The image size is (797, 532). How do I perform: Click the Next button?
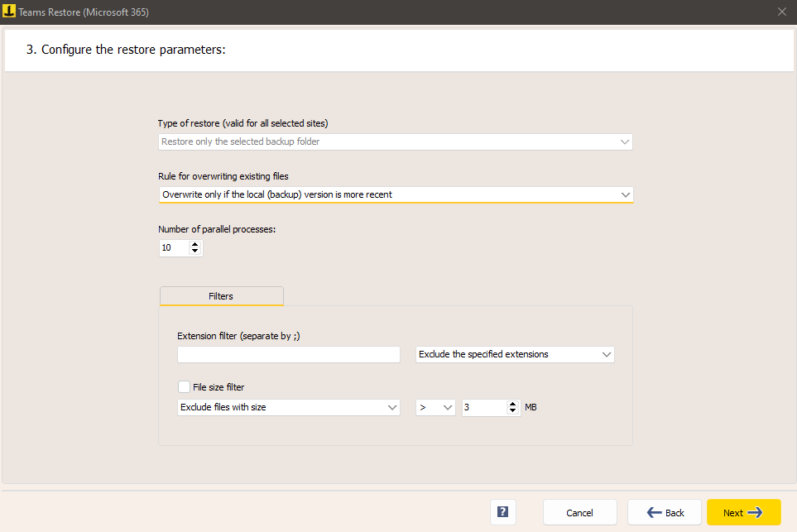744,512
